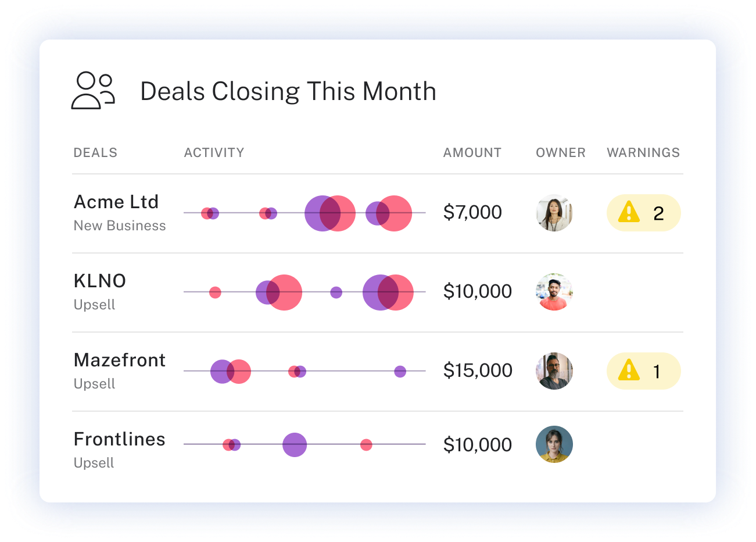Open the KLNO owner avatar
Viewport: 756px width, 542px height.
point(554,292)
